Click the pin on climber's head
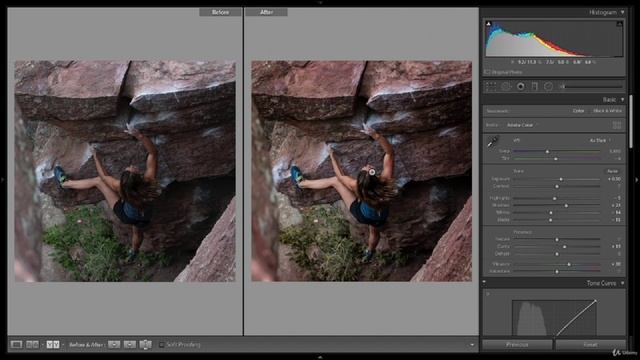Viewport: 640px width, 360px height. click(372, 172)
